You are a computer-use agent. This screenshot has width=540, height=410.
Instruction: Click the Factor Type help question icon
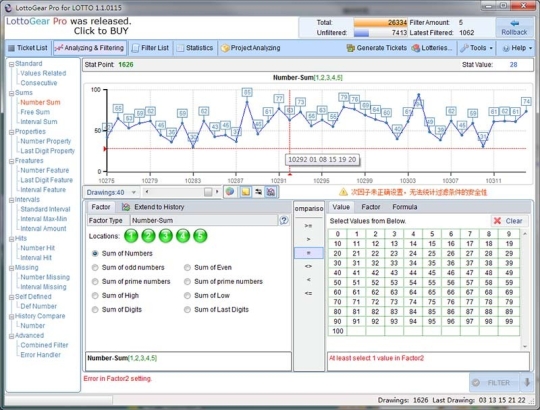click(x=284, y=220)
